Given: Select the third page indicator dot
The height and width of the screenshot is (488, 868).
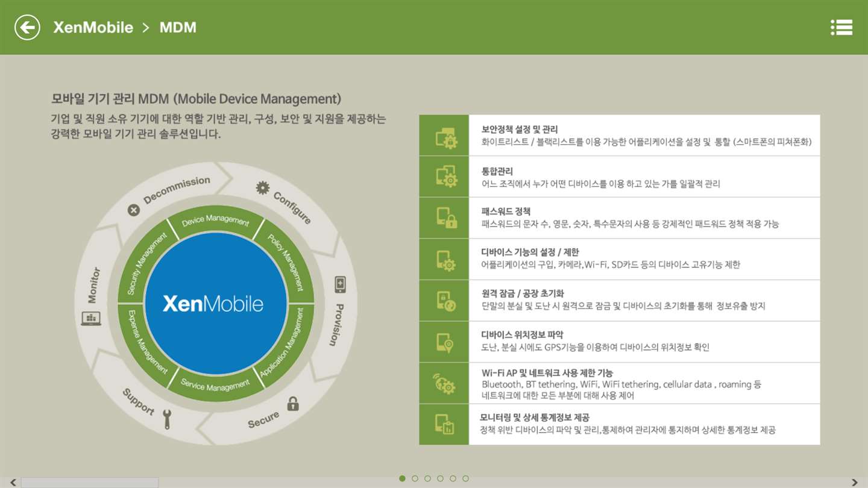Looking at the screenshot, I should pyautogui.click(x=427, y=478).
